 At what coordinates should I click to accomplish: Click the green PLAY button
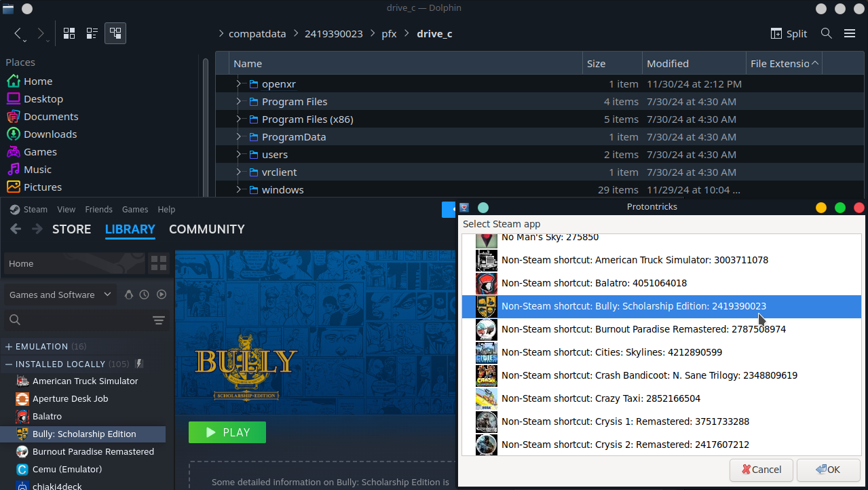coord(227,432)
